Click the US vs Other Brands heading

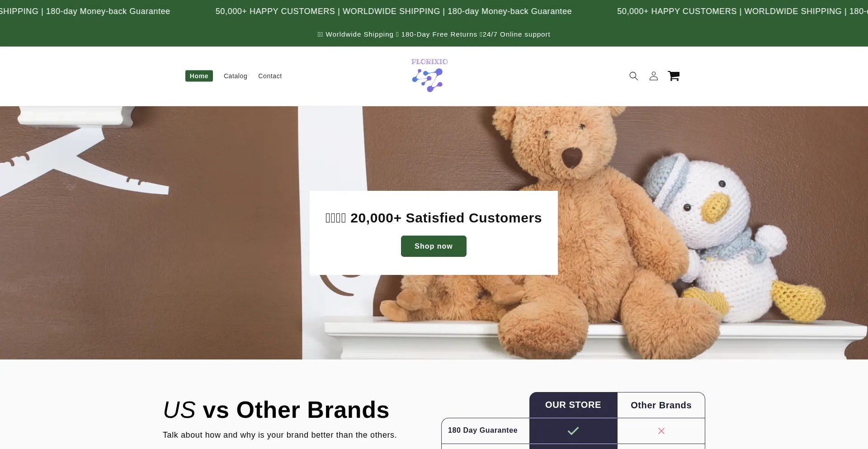click(x=276, y=410)
